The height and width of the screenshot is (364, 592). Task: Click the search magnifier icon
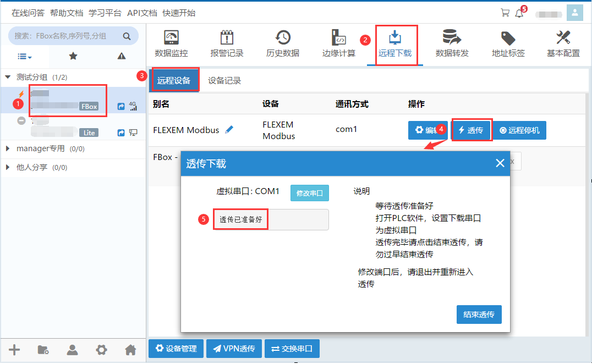click(x=127, y=36)
